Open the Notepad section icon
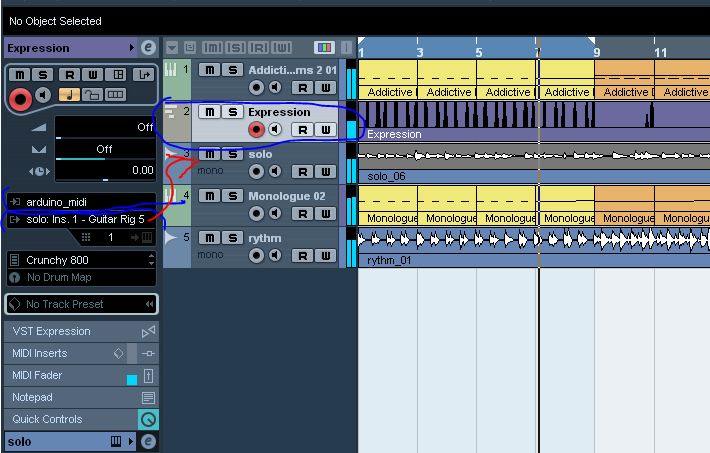The image size is (710, 453). tap(148, 398)
